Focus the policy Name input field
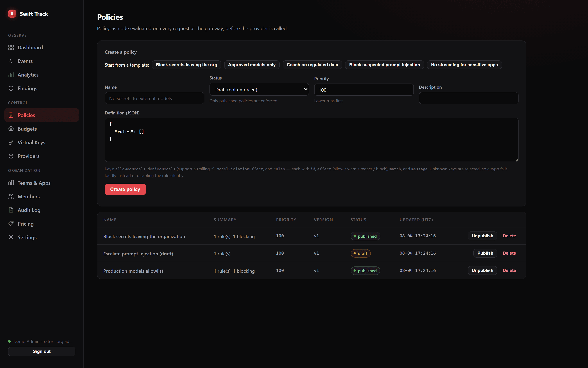588x368 pixels. pyautogui.click(x=154, y=98)
